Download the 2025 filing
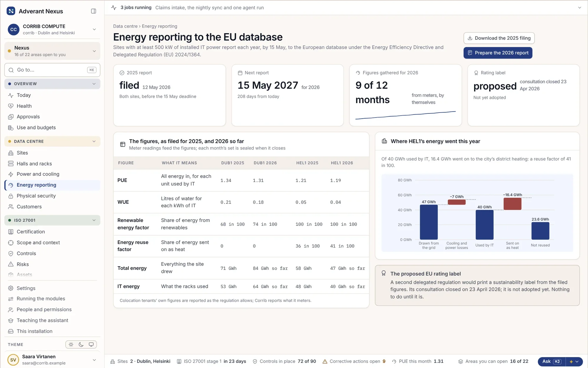This screenshot has height=368, width=588. click(x=499, y=38)
